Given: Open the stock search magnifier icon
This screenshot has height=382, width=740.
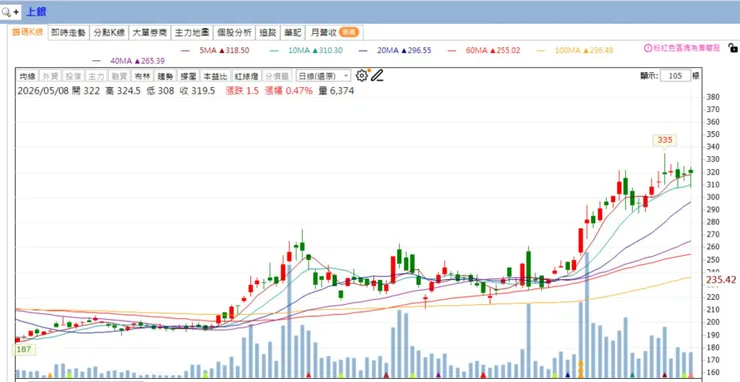Looking at the screenshot, I should (x=6, y=12).
